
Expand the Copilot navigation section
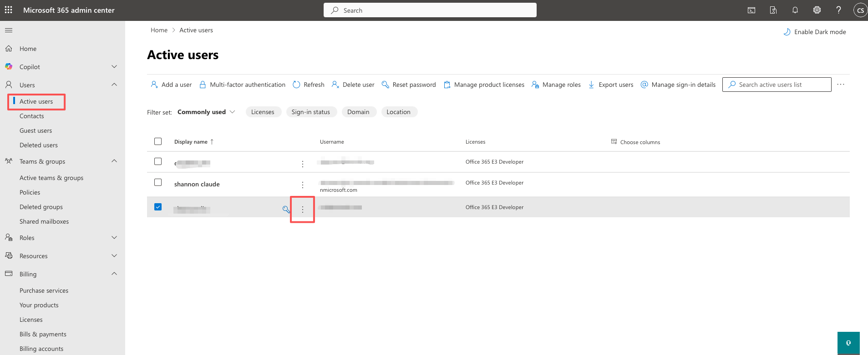[x=114, y=67]
